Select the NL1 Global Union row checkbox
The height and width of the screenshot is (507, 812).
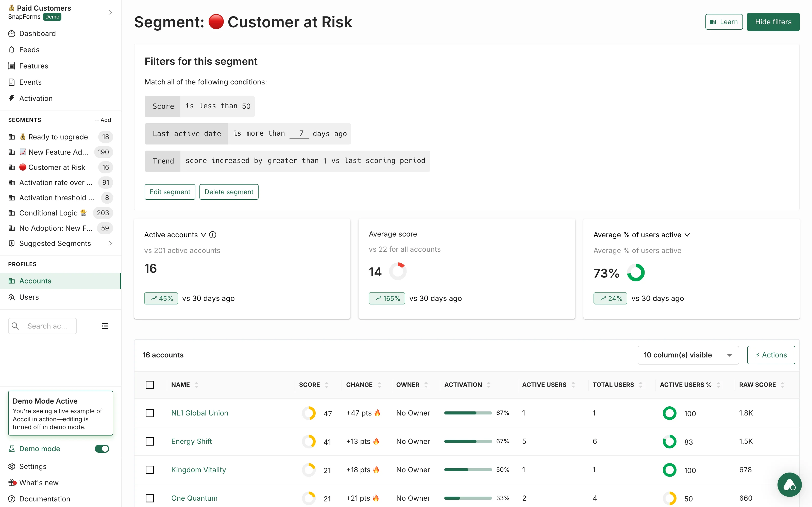coord(150,413)
